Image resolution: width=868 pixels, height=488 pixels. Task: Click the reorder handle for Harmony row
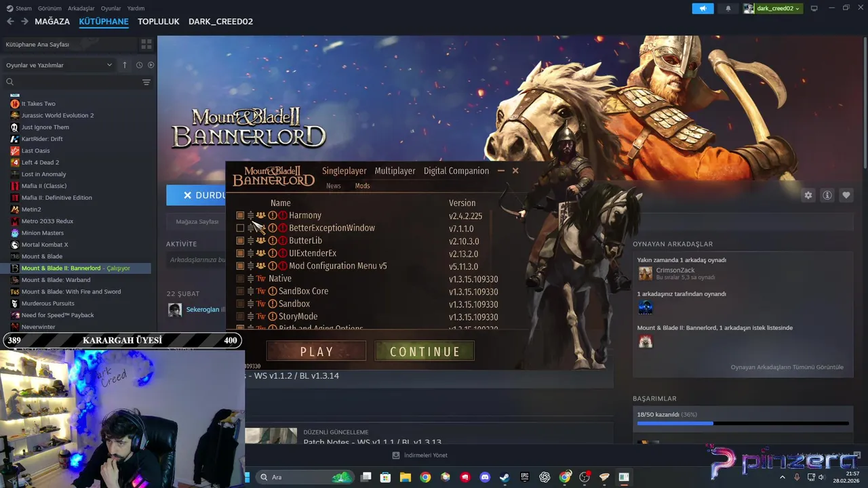(x=250, y=216)
